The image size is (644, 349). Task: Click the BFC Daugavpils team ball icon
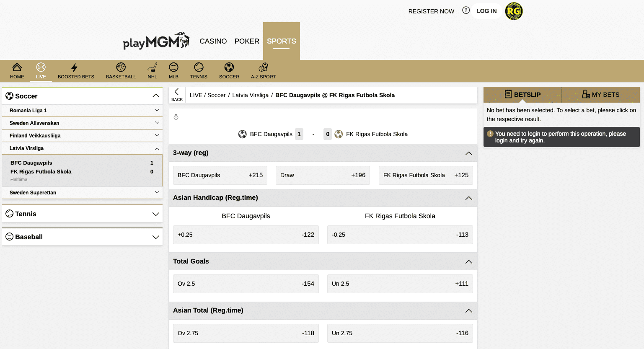click(242, 134)
